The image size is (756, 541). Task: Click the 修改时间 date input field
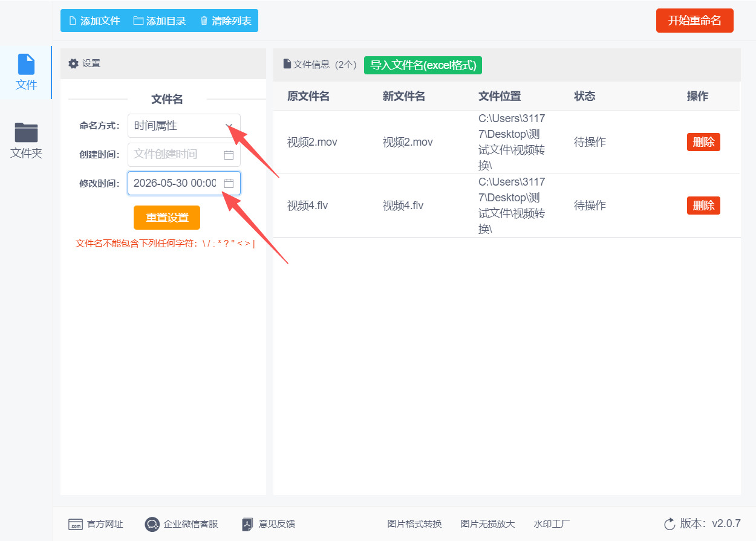pyautogui.click(x=184, y=183)
